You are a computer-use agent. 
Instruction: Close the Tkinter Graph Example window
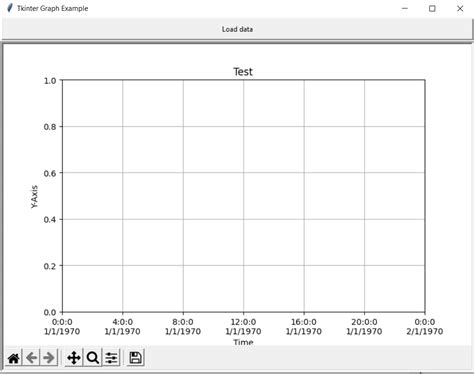point(460,8)
